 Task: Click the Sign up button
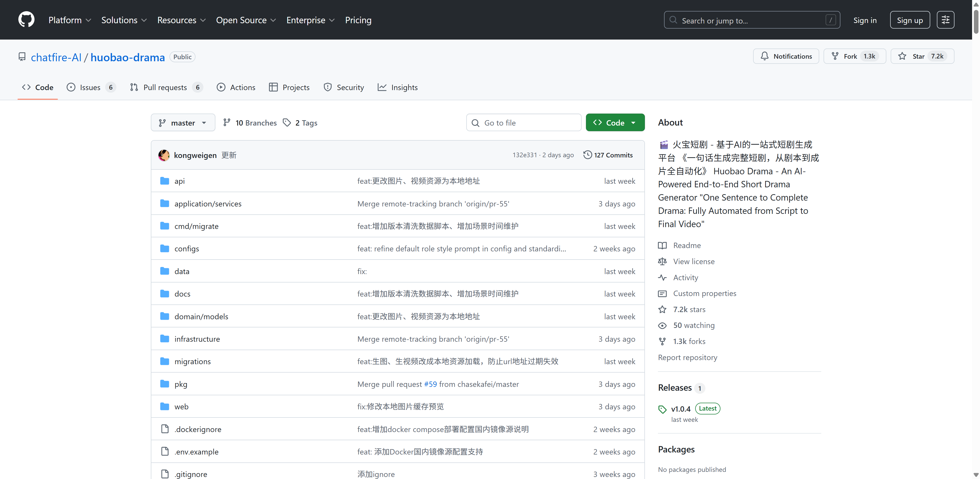click(909, 20)
